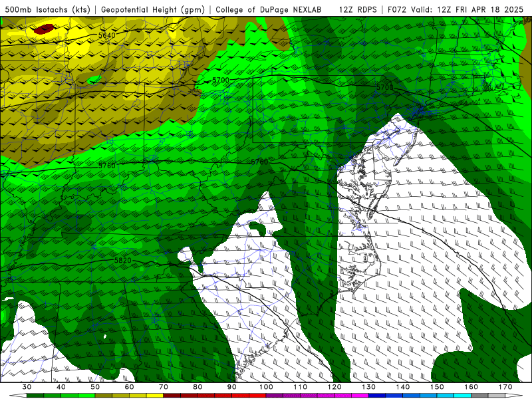
Task: Select the 160 label on the colorbar
Action: [x=471, y=387]
